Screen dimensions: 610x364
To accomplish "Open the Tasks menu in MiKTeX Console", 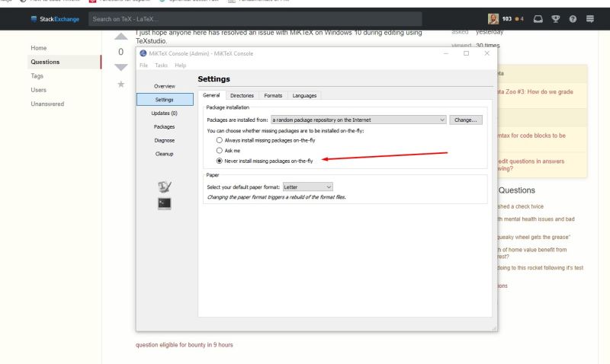I will point(161,65).
